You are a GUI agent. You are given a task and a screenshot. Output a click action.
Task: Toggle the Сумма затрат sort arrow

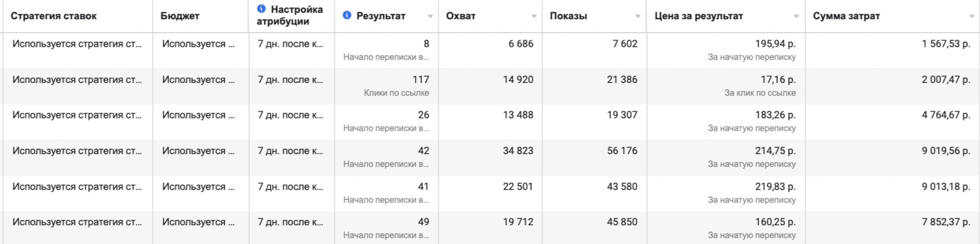tap(971, 16)
